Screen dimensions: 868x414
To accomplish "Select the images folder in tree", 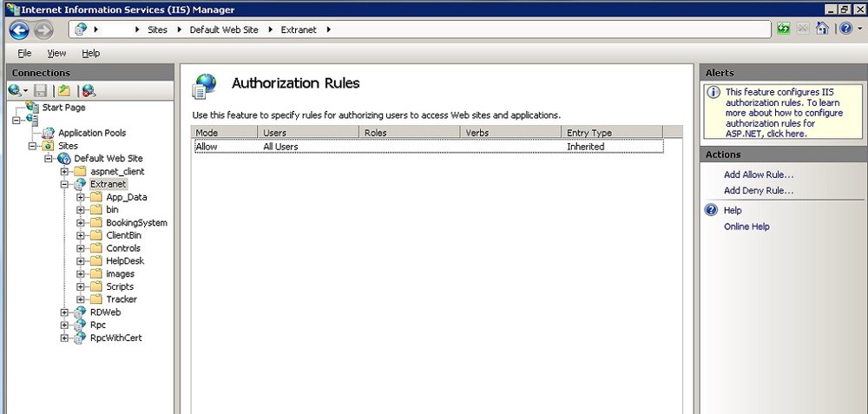I will click(x=120, y=273).
